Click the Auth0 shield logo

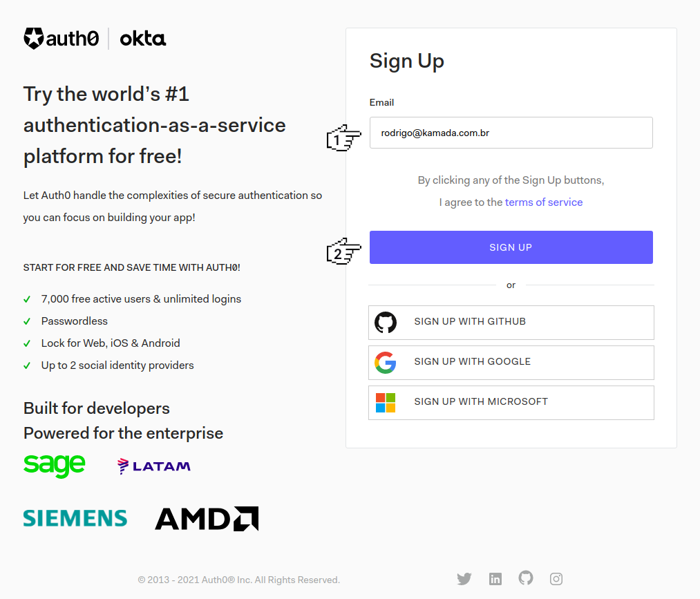pyautogui.click(x=34, y=39)
